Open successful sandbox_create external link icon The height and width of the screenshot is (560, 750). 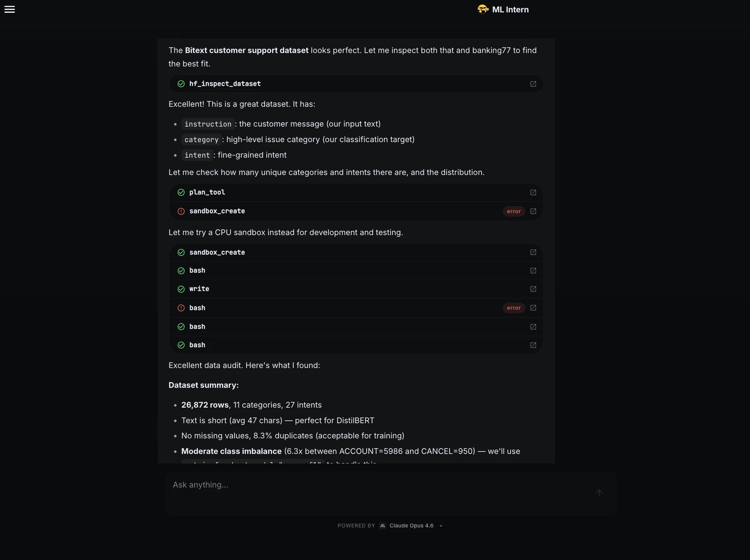[533, 252]
